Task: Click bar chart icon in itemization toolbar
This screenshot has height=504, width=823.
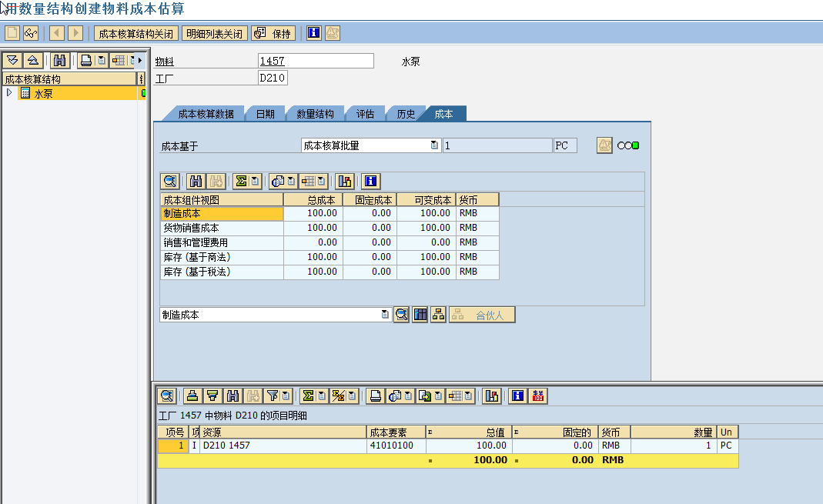Action: (x=492, y=396)
